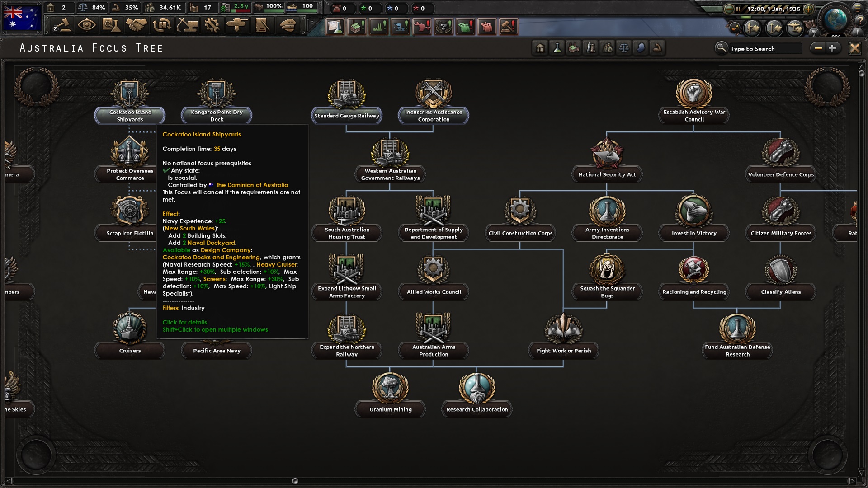The height and width of the screenshot is (488, 868).
Task: Open the Decisions gavel menu
Action: click(x=62, y=25)
